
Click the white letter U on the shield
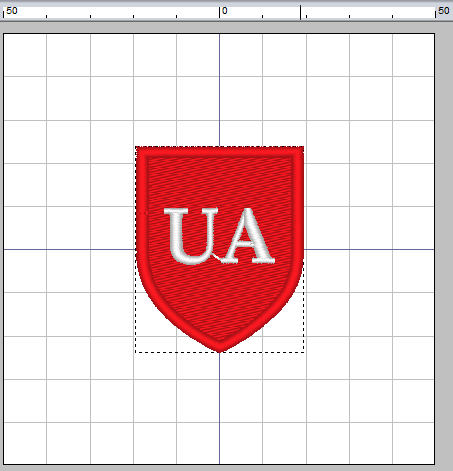[191, 236]
